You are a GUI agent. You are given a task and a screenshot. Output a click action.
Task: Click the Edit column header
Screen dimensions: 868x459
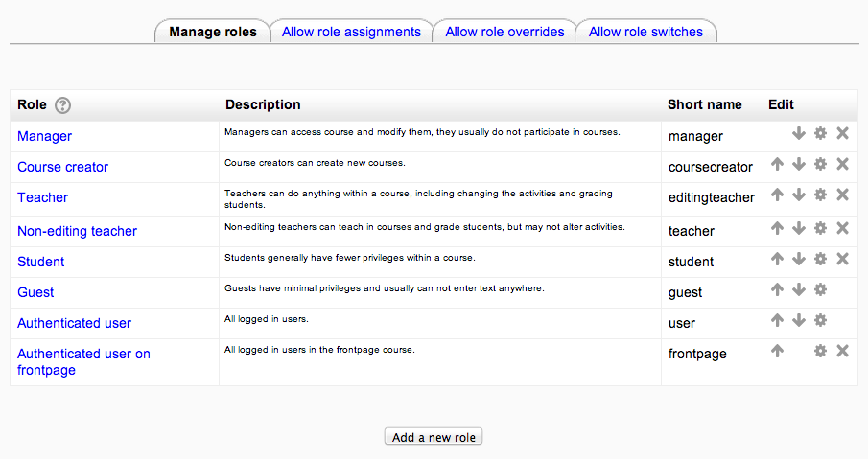[x=781, y=104]
